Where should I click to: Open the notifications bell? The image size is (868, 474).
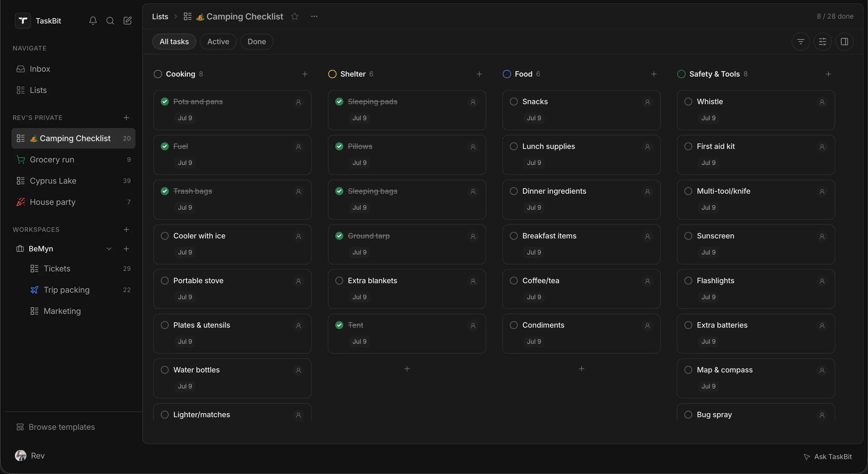93,21
